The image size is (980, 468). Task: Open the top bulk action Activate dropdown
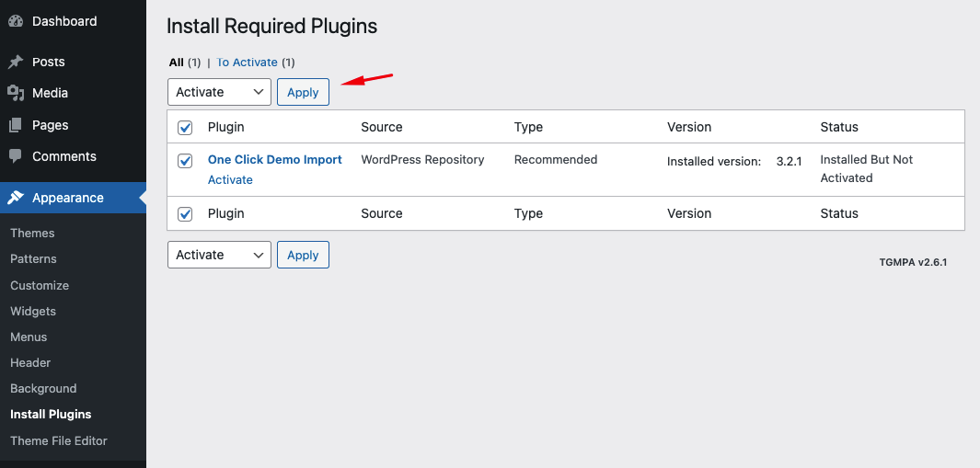coord(219,92)
